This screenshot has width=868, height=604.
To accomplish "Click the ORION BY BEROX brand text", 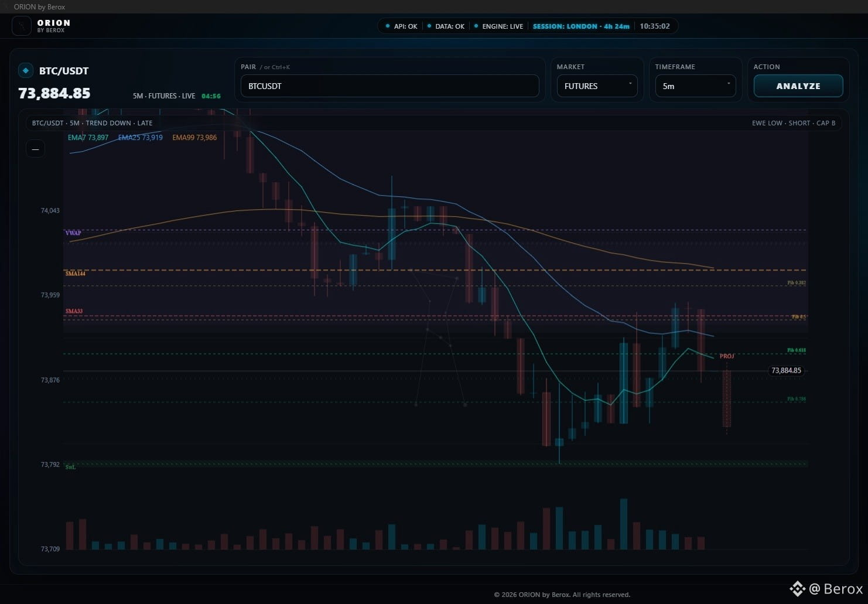I will (53, 26).
